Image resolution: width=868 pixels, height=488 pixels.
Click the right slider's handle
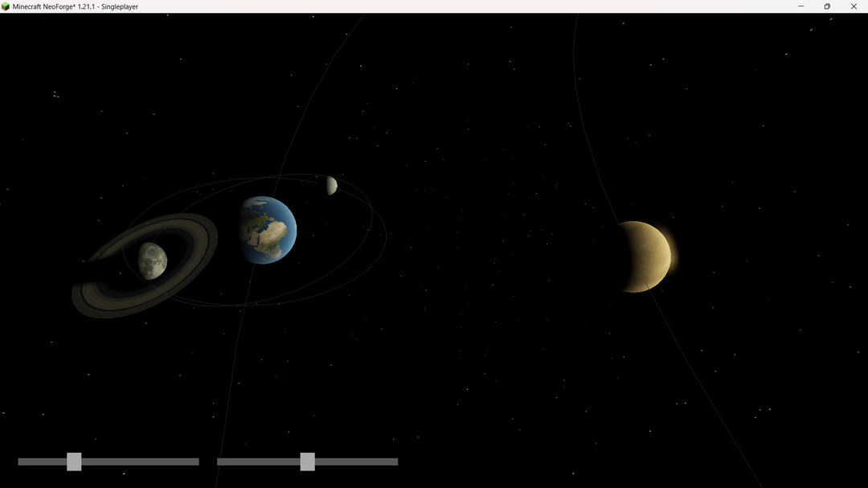pyautogui.click(x=307, y=461)
